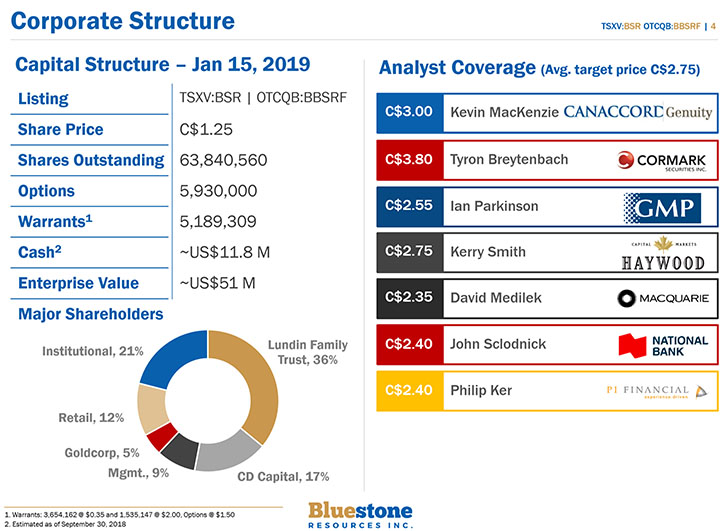Viewport: 725px width, 531px height.
Task: Click the Goldcorp, 5% label
Action: click(102, 453)
